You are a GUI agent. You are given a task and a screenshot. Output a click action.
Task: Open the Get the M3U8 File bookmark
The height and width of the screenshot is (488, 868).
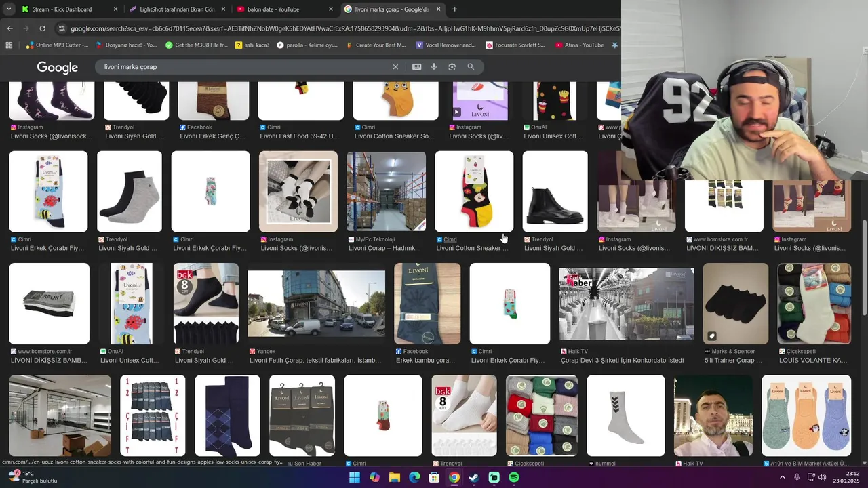click(x=197, y=45)
